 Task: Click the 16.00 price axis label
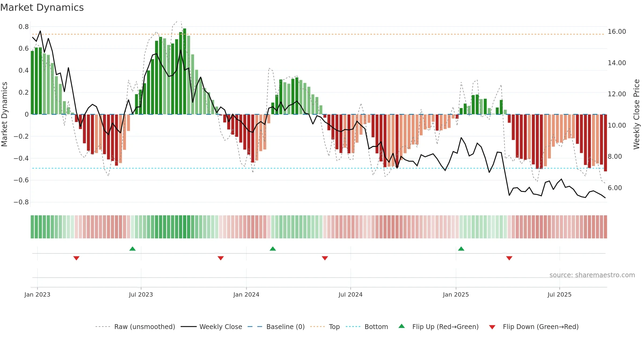[x=617, y=32]
